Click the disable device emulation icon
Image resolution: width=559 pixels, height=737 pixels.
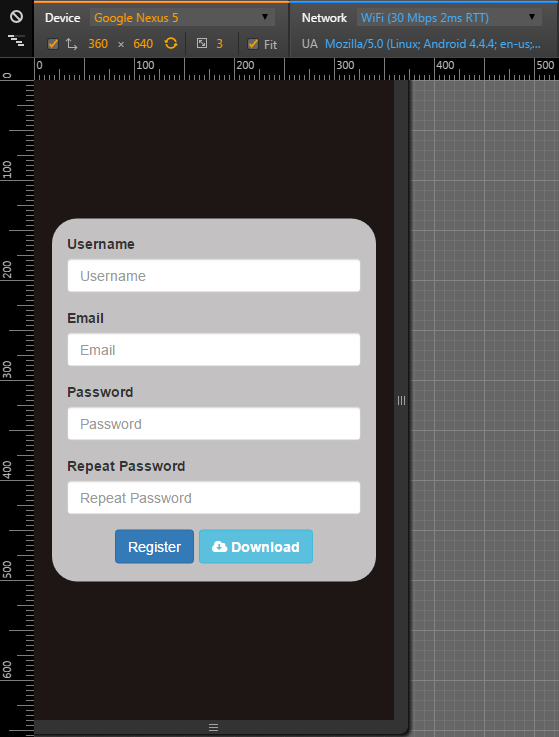(16, 17)
